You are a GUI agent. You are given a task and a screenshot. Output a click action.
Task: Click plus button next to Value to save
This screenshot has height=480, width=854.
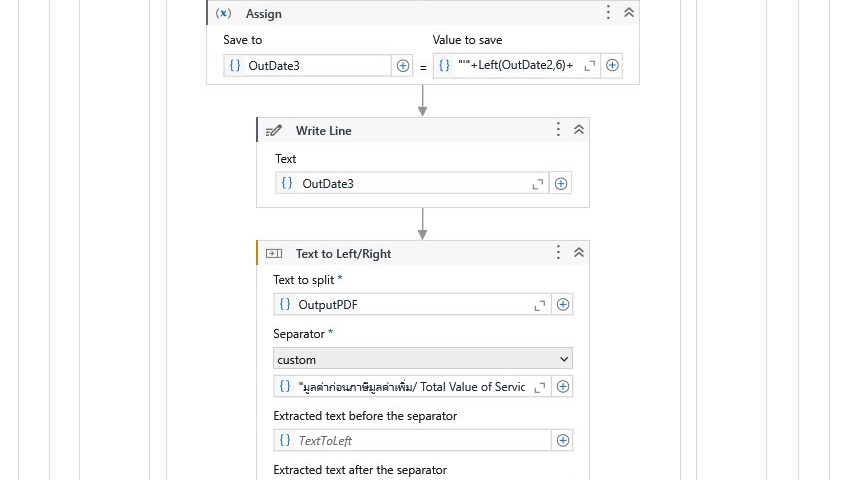point(612,66)
